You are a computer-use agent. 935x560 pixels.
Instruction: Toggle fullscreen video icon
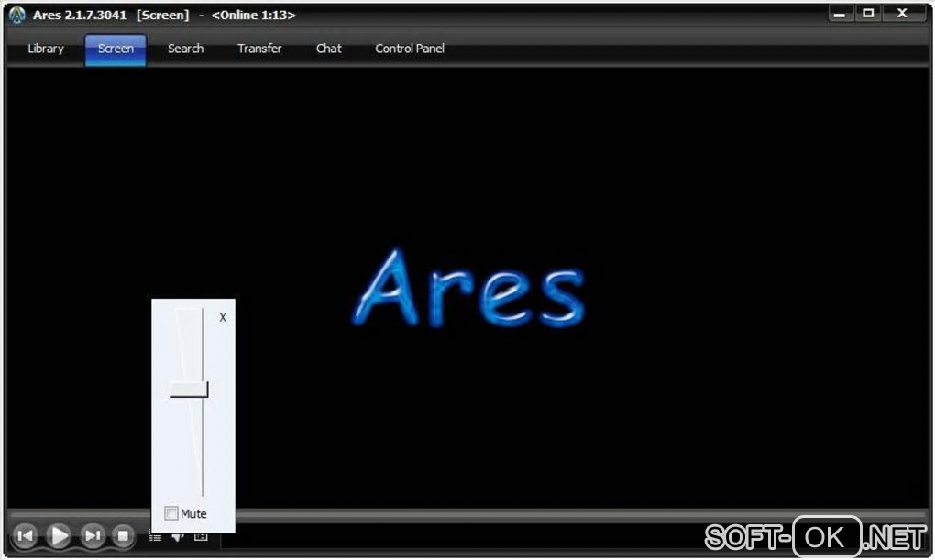tap(201, 537)
